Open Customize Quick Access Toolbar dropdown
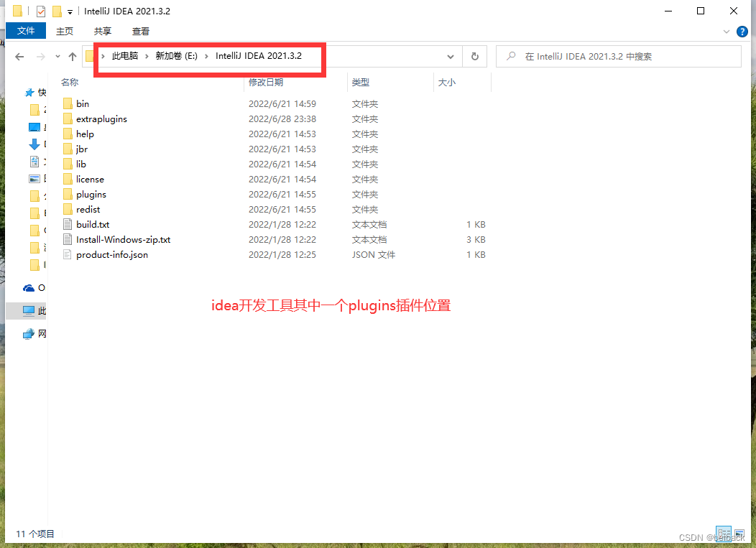Viewport: 756px width, 548px height. pyautogui.click(x=70, y=11)
